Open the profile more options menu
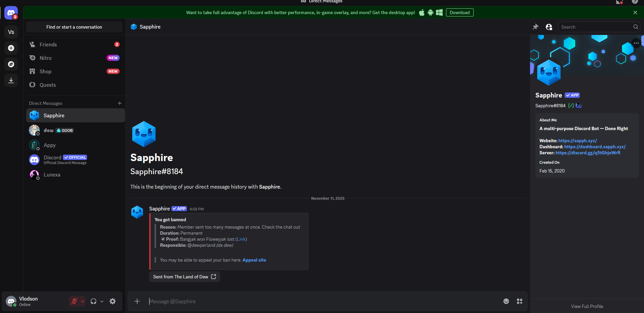The width and height of the screenshot is (644, 313). [636, 43]
